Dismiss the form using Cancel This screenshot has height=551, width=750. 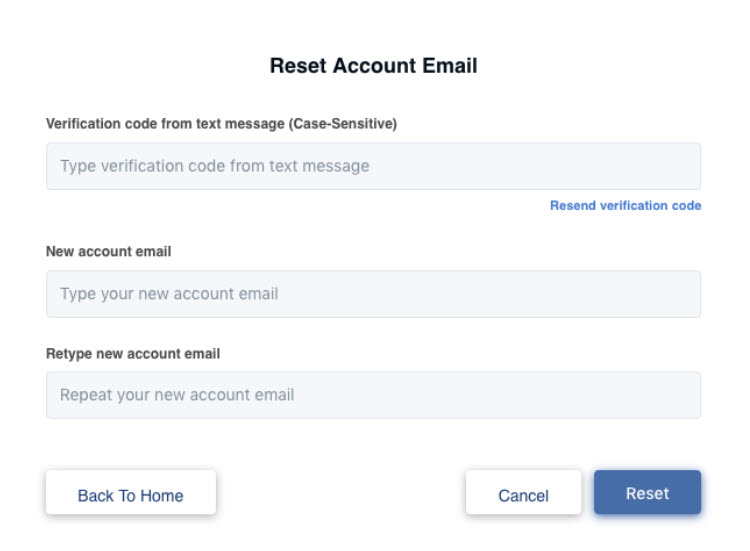click(x=523, y=493)
